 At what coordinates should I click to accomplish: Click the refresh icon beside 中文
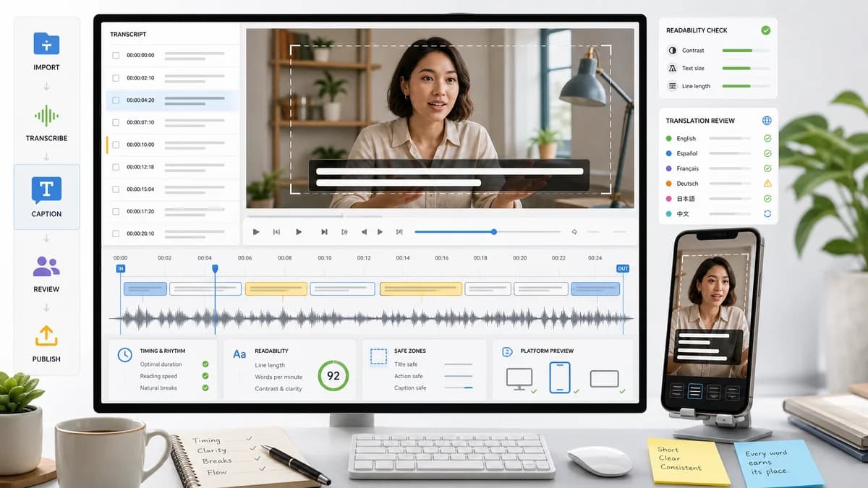(x=767, y=214)
